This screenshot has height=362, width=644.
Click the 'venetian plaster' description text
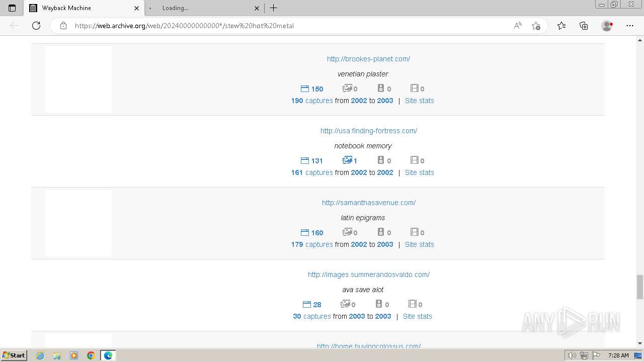363,74
